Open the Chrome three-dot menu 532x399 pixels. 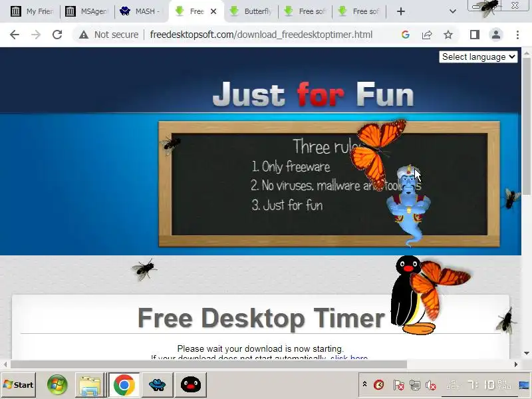tap(517, 35)
